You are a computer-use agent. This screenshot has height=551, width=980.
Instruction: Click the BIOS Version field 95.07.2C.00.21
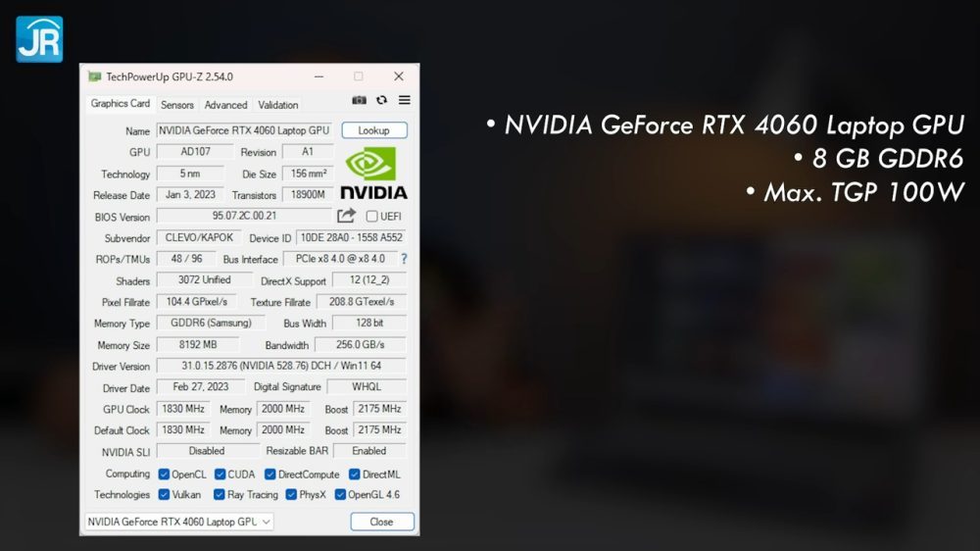244,216
